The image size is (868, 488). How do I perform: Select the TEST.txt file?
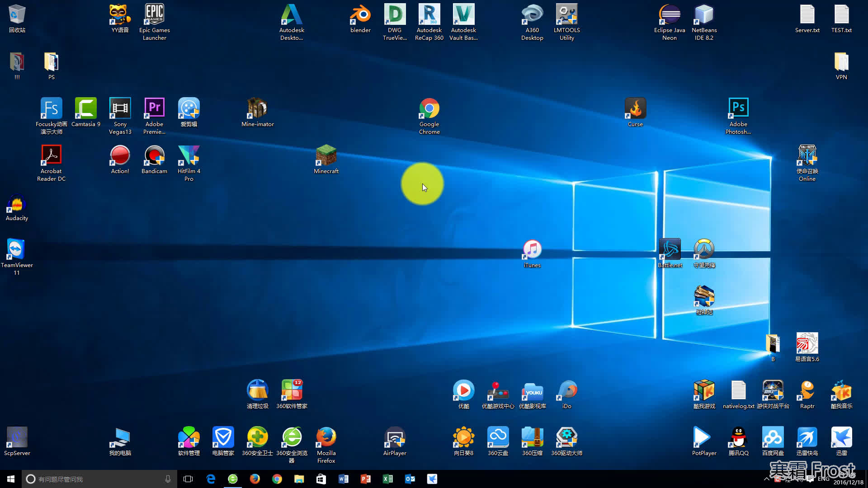[841, 19]
